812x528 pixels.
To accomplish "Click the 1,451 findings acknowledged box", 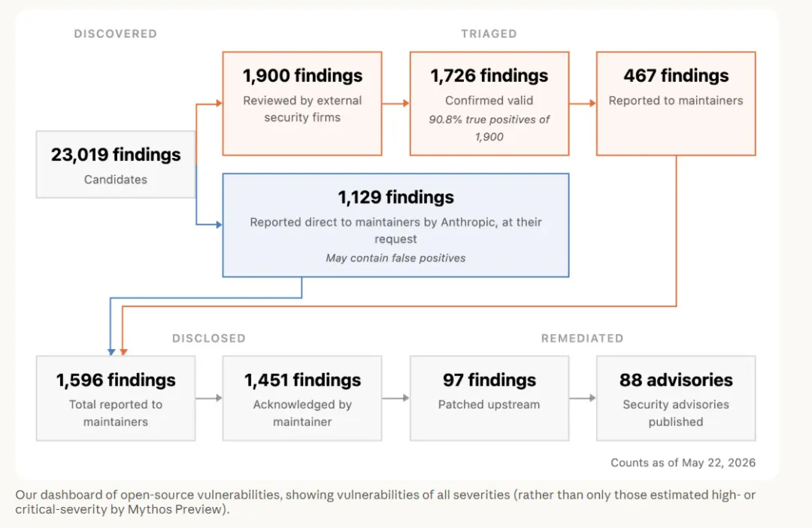I will point(302,398).
